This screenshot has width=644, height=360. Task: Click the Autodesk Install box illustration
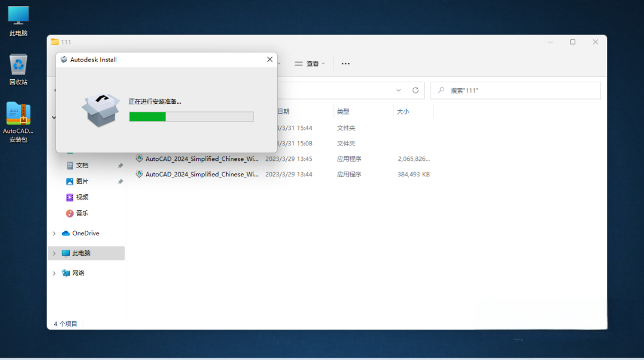[x=101, y=110]
